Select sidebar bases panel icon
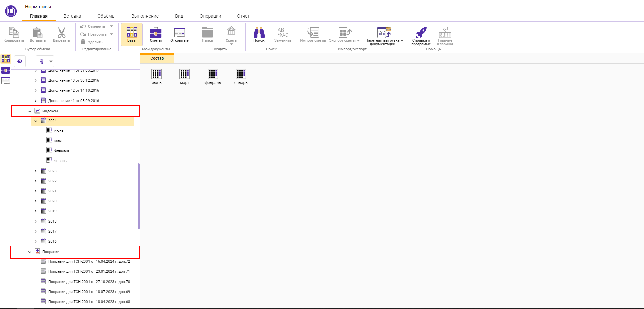Viewport: 644px width, 309px height. tap(6, 59)
